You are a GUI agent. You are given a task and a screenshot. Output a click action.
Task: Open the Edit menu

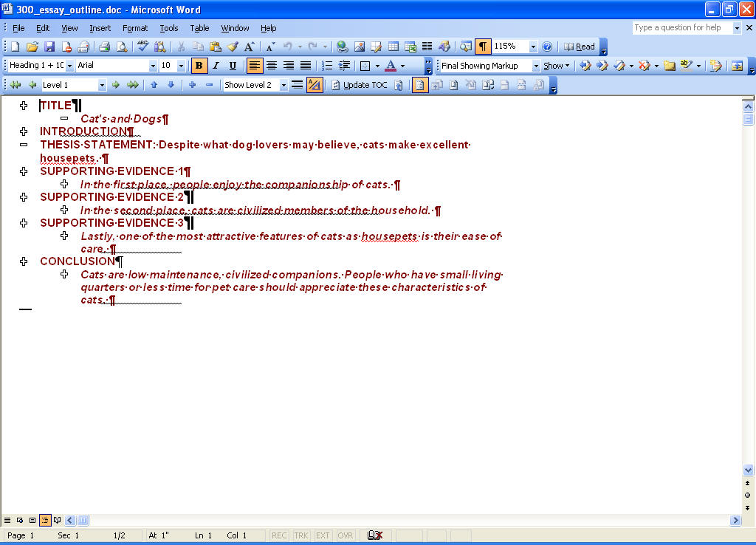click(42, 28)
